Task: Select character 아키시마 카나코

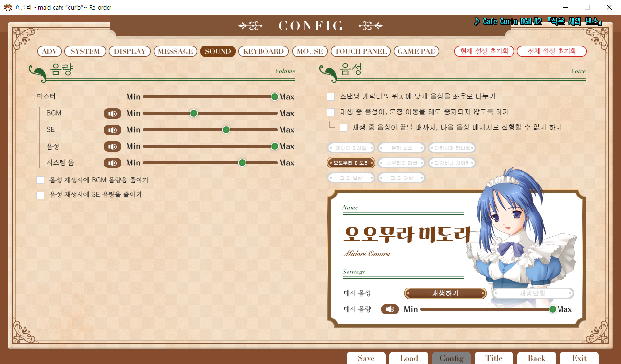Action: point(452,148)
